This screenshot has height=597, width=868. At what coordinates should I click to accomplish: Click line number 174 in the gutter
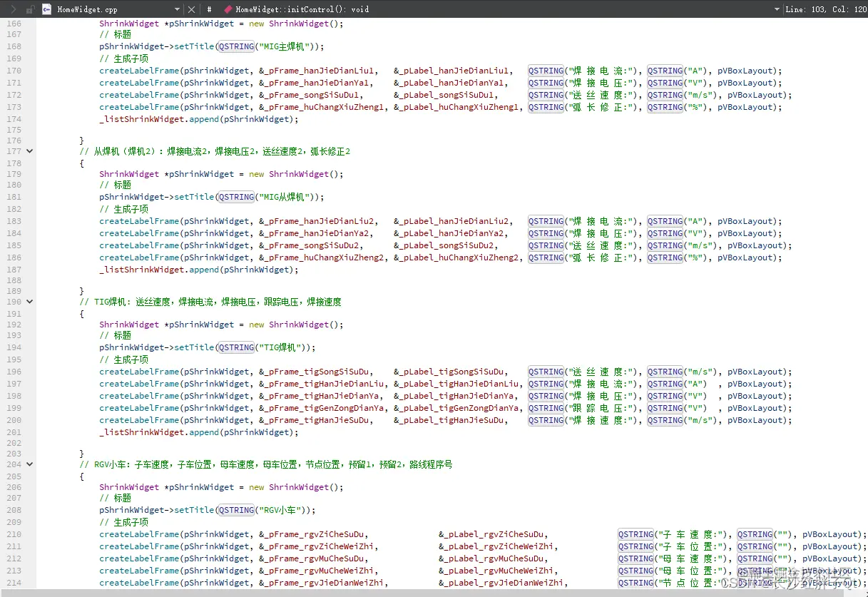(14, 119)
